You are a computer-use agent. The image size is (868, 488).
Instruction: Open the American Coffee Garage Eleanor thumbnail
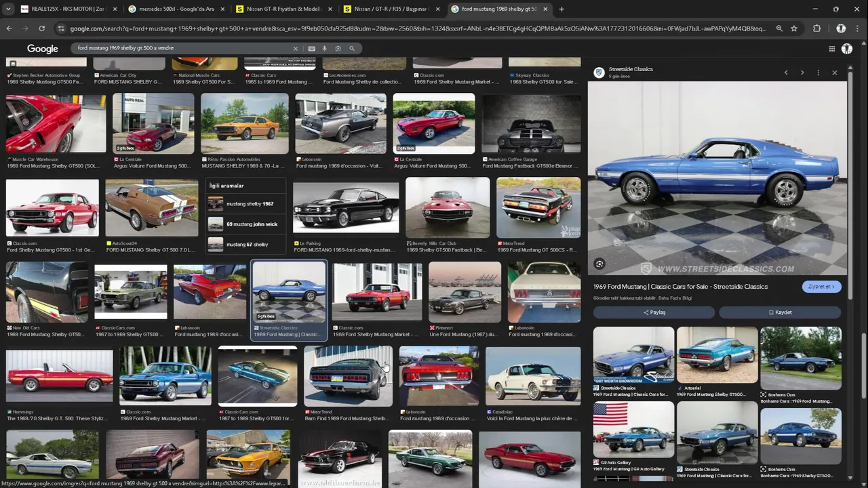pos(531,123)
